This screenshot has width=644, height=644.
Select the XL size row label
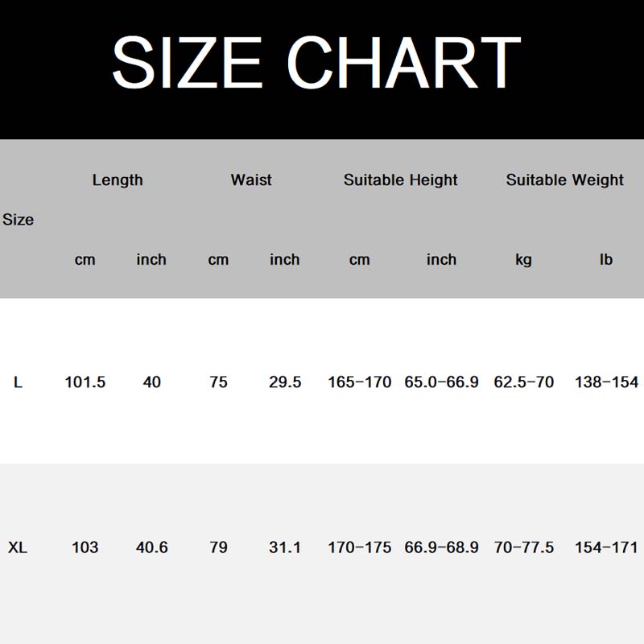[18, 547]
